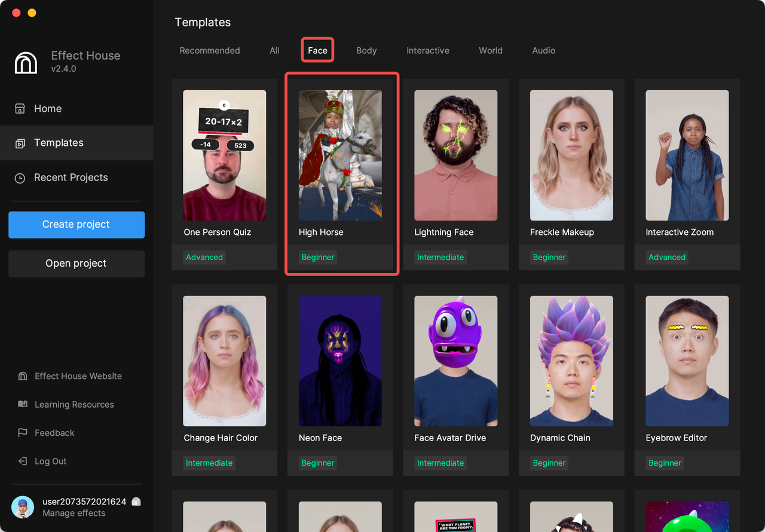Click the Log Out arrow icon
Image resolution: width=765 pixels, height=532 pixels.
pos(23,461)
